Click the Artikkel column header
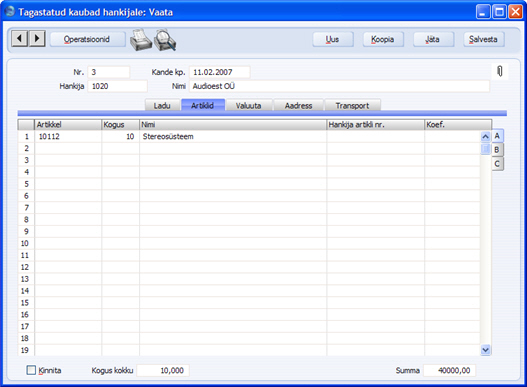Image resolution: width=527 pixels, height=387 pixels. (68, 125)
